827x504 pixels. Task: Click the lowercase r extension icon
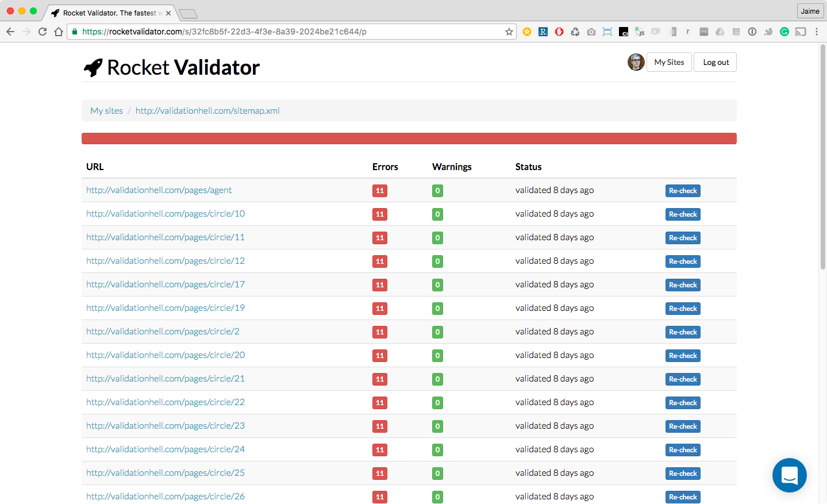coord(688,32)
